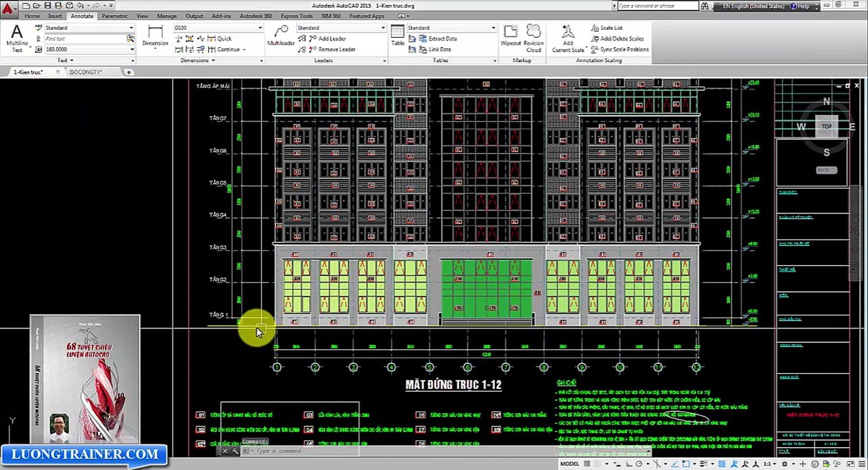Viewport: 868px width, 470px height.
Task: Click Add/Delete Scales
Action: pyautogui.click(x=617, y=39)
